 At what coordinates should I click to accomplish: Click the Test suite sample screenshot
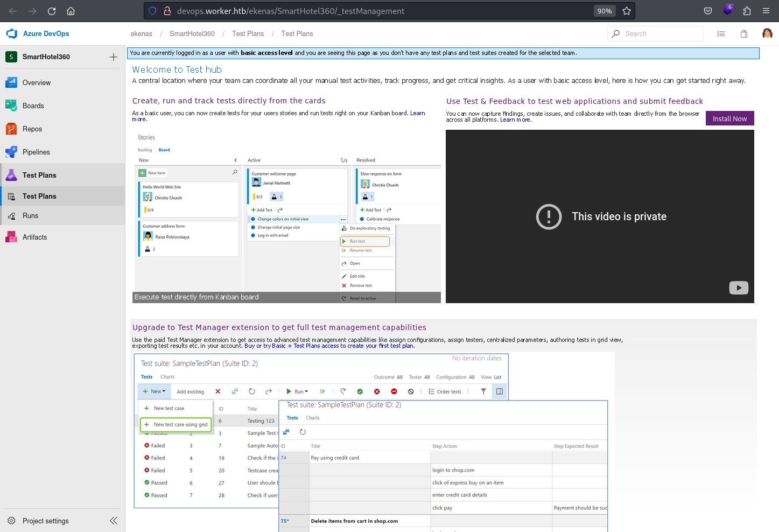(x=374, y=442)
